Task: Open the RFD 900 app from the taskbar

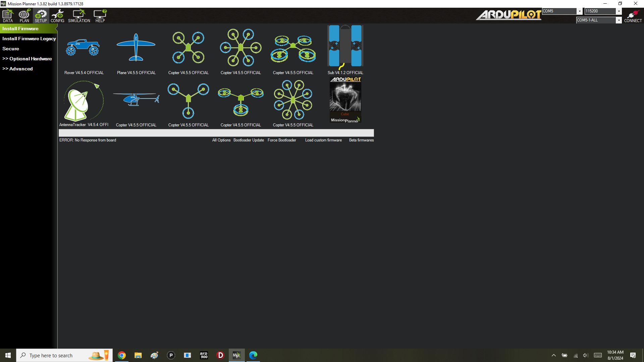Action: [x=204, y=355]
